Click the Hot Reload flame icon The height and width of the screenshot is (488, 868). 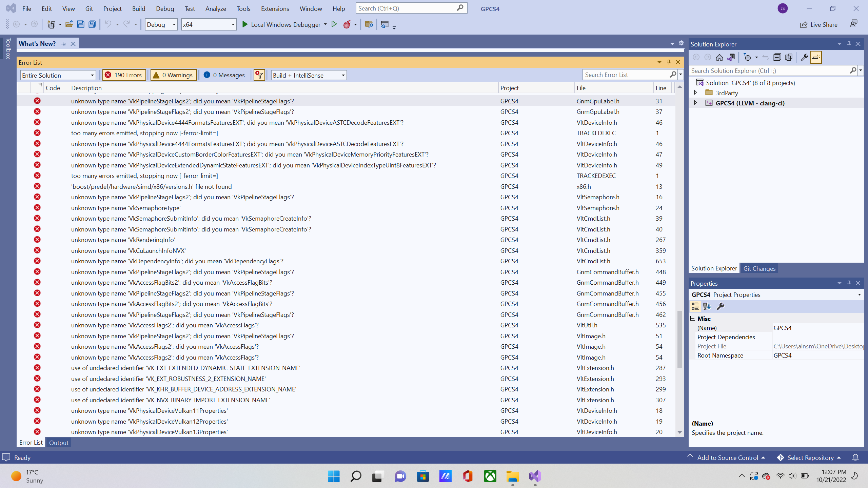point(347,24)
